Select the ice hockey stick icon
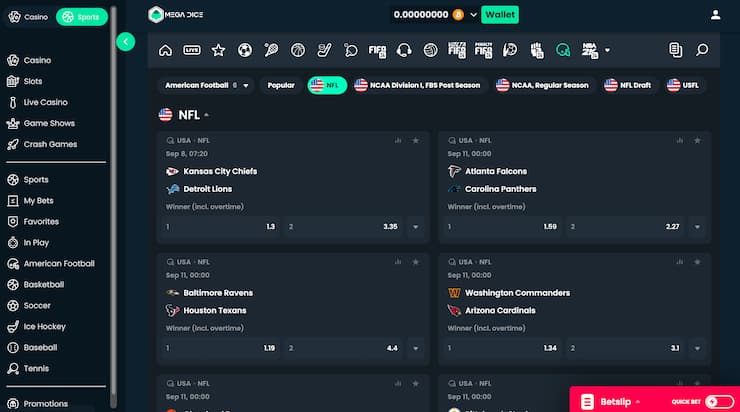The height and width of the screenshot is (412, 740). point(324,50)
